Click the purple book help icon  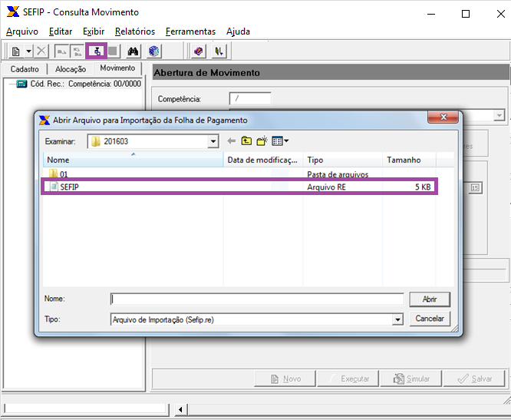click(x=198, y=51)
